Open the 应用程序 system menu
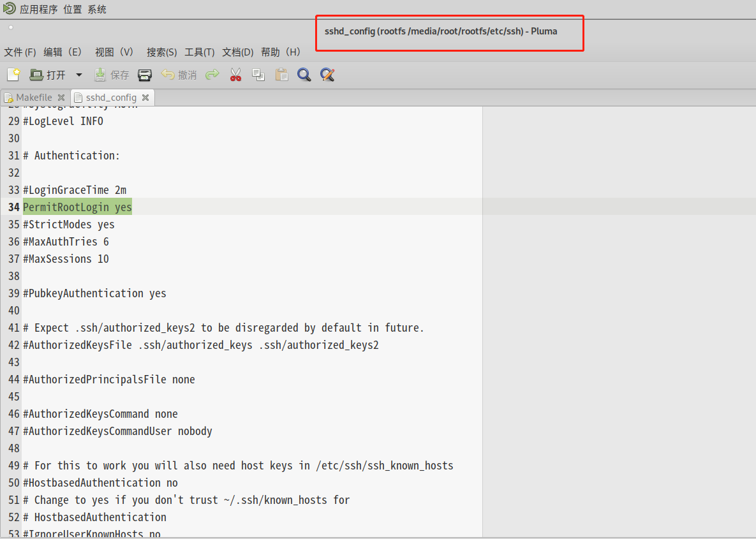756x539 pixels. [x=38, y=9]
